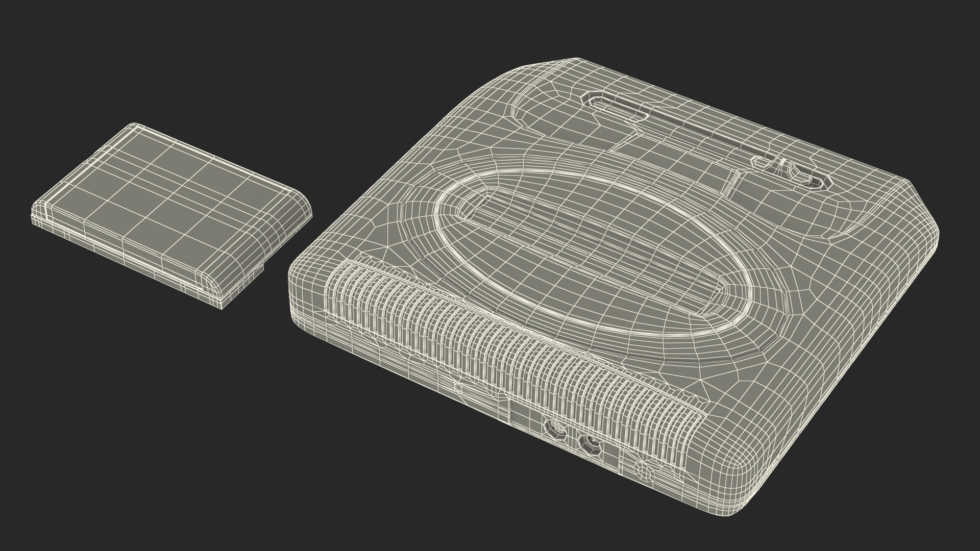Viewport: 980px width, 551px height.
Task: Click the round connector port beside octagonal ports
Action: [x=644, y=471]
